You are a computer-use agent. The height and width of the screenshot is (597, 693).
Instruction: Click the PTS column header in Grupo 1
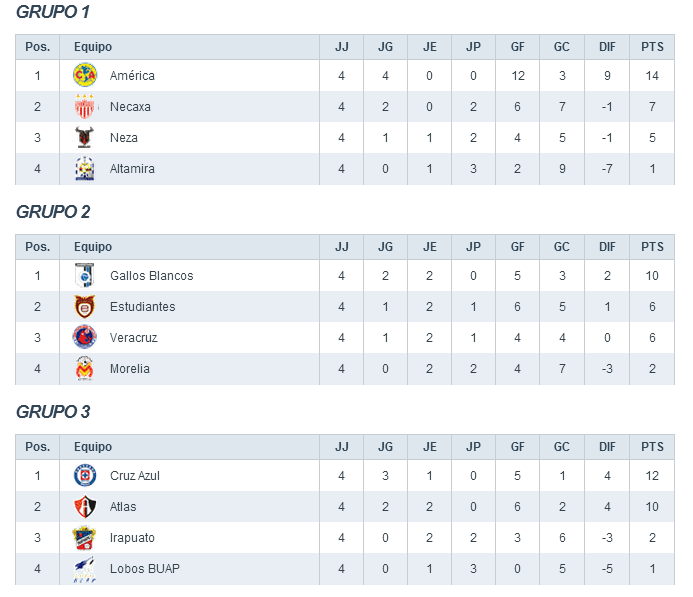652,47
